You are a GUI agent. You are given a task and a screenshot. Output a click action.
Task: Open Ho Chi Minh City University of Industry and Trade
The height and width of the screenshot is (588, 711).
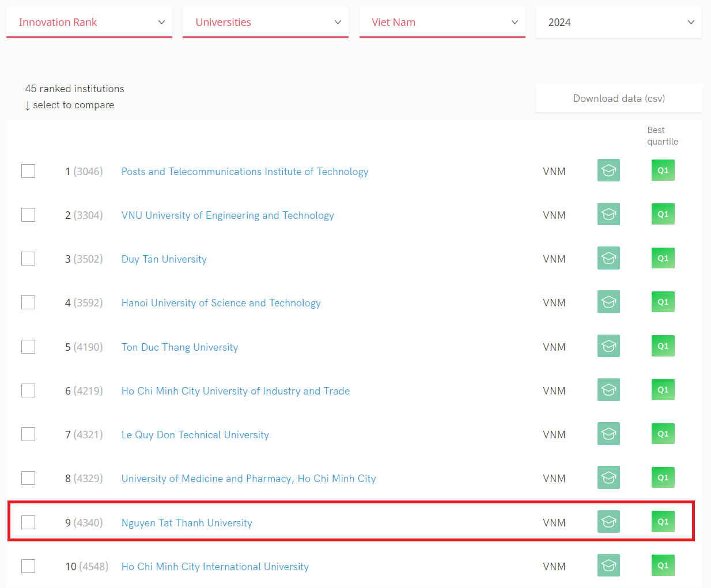tap(235, 391)
